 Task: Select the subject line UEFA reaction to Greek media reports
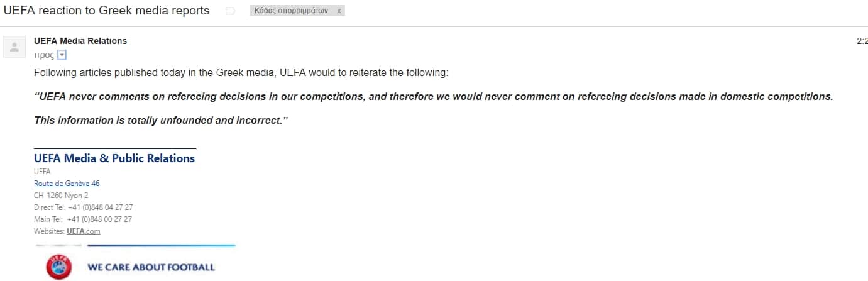click(x=107, y=11)
